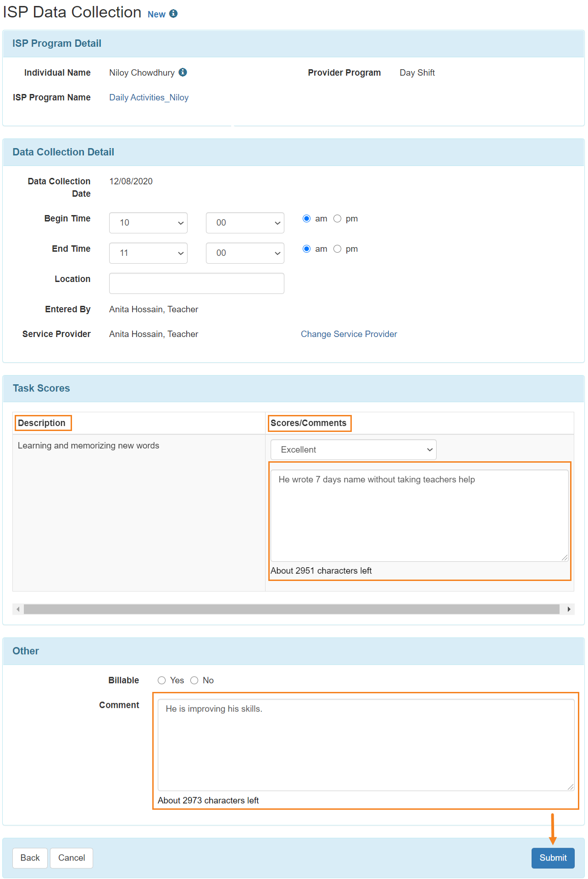
Task: Select pm for End Time
Action: [337, 249]
